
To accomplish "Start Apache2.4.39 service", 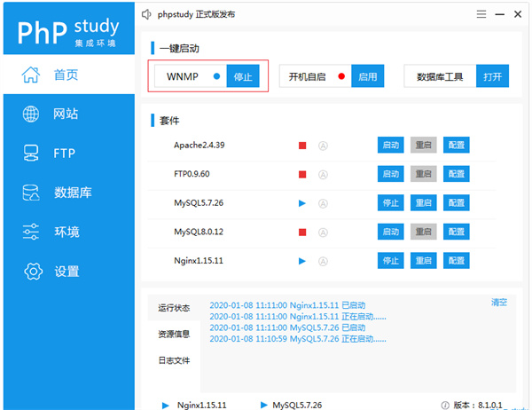I will coord(391,145).
